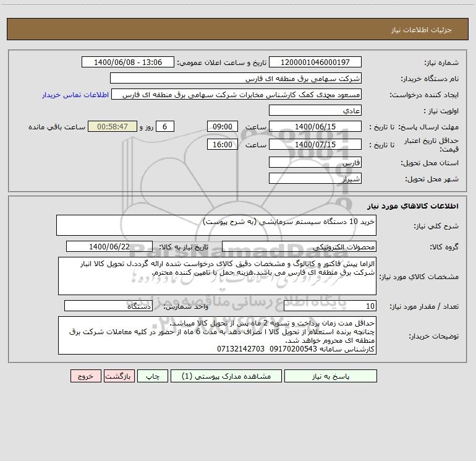The width and height of the screenshot is (476, 461).
Task: Click the goods specification text box
Action: (217, 276)
